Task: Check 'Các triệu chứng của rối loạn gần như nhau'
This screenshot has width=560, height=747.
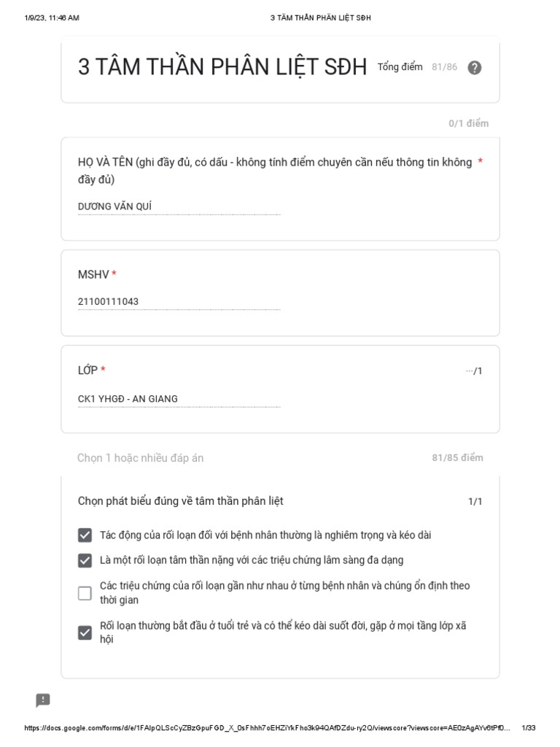Action: coord(85,593)
